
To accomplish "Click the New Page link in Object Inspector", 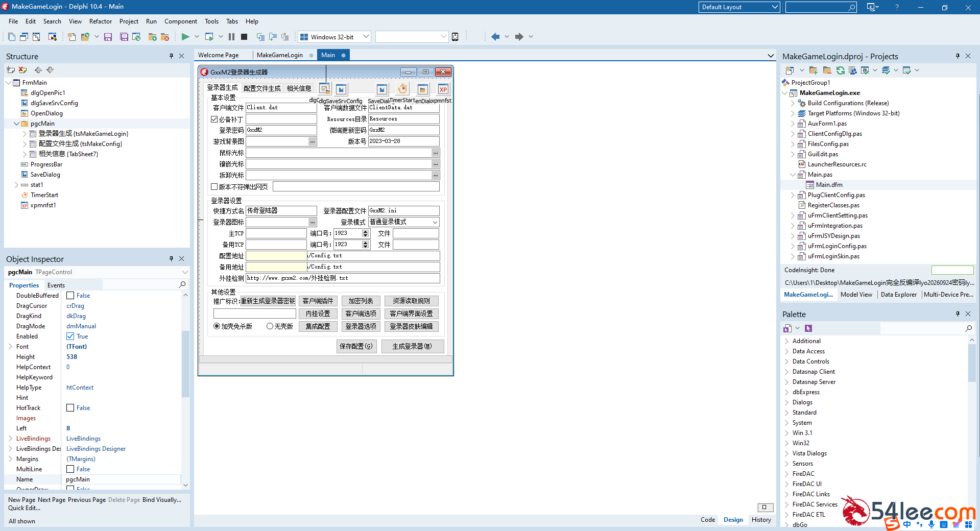I will point(22,500).
